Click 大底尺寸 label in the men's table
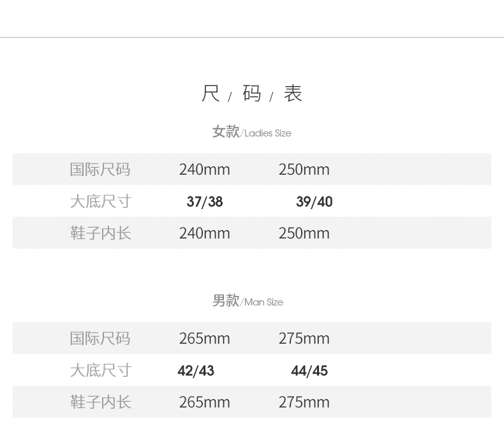504x447 pixels. click(100, 370)
